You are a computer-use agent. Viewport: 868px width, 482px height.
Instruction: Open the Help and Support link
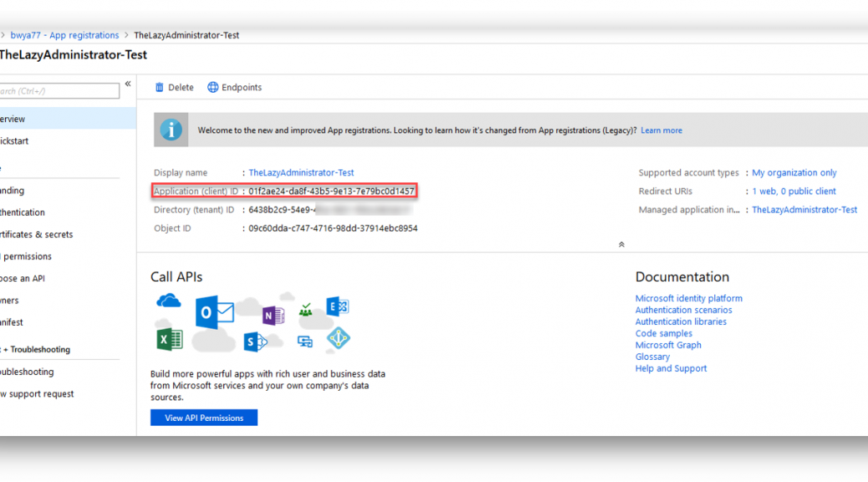(671, 368)
